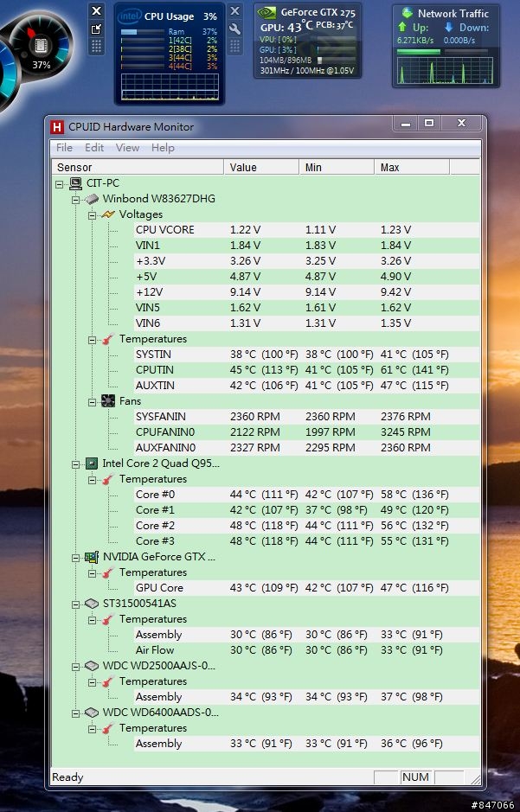Click the Ram usage bar in CPU gadget
The height and width of the screenshot is (812, 520).
tap(143, 32)
